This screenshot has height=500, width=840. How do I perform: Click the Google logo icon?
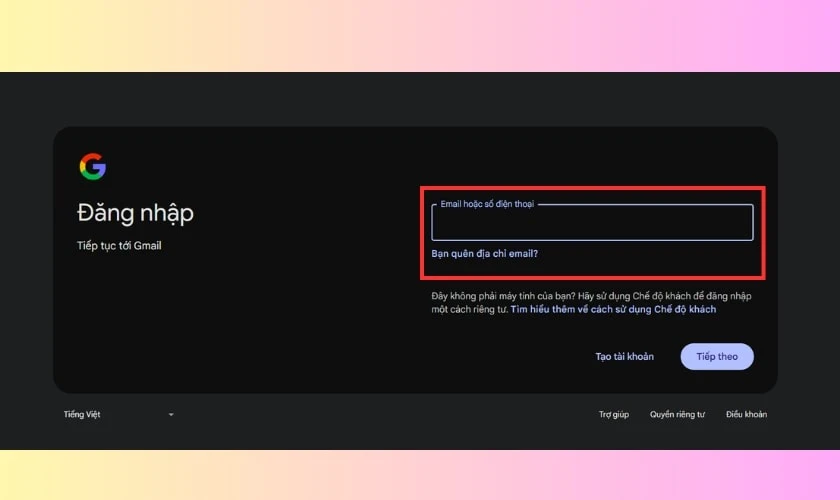93,167
